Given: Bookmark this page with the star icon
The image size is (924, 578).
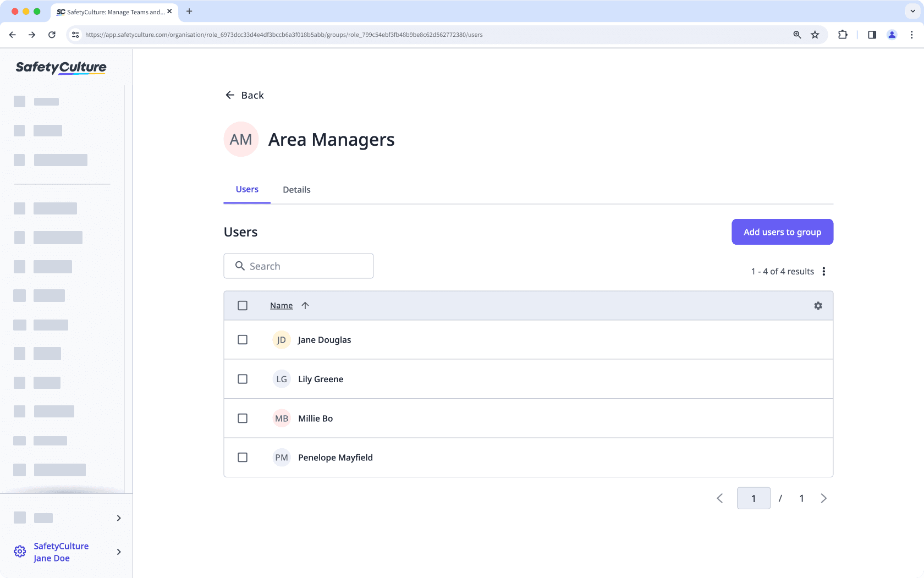Looking at the screenshot, I should coord(815,34).
